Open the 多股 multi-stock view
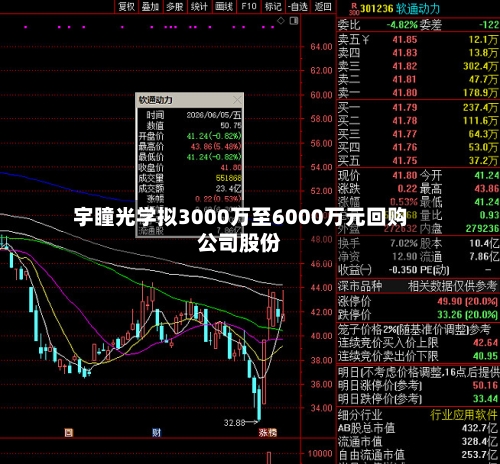This screenshot has width=500, height=464. click(x=175, y=6)
